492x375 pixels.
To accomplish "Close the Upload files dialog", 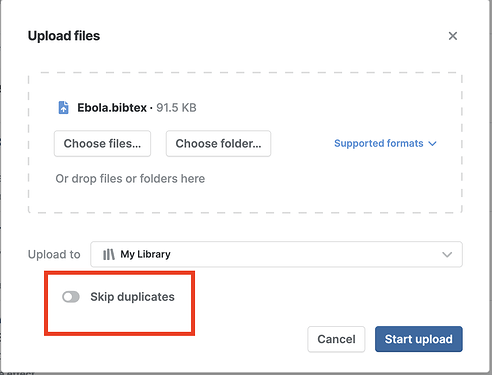I will coord(453,36).
